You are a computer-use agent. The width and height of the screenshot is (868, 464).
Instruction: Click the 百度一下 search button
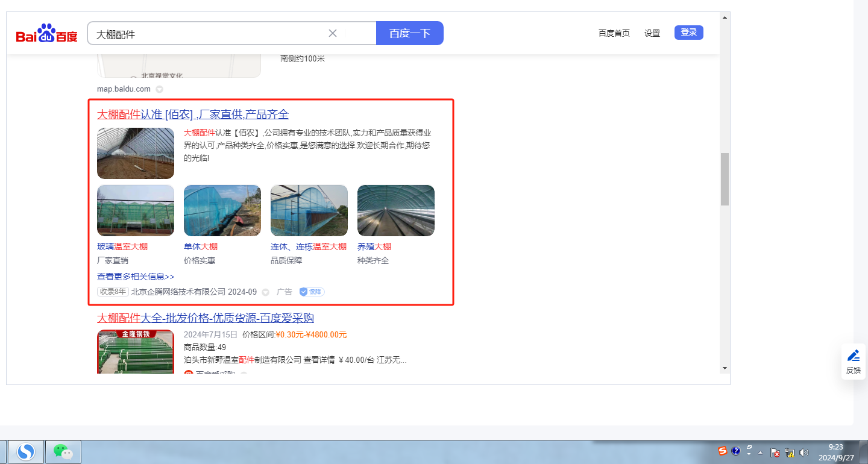410,33
